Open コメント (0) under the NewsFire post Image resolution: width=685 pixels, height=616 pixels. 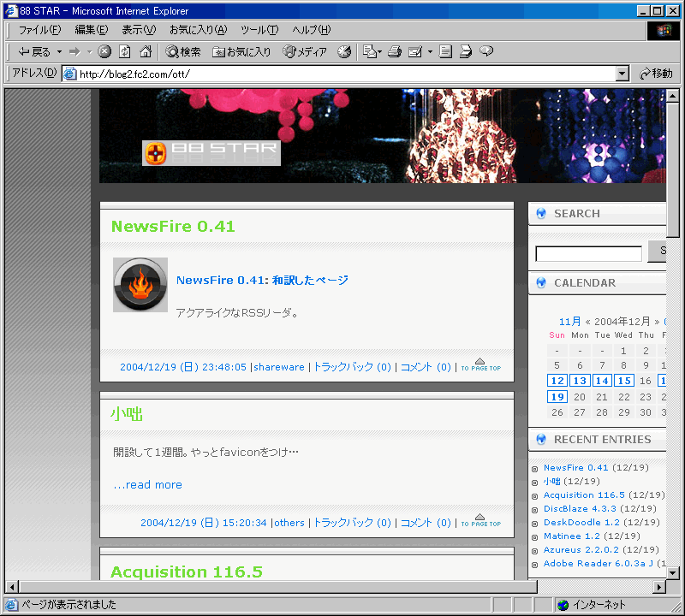click(x=426, y=367)
